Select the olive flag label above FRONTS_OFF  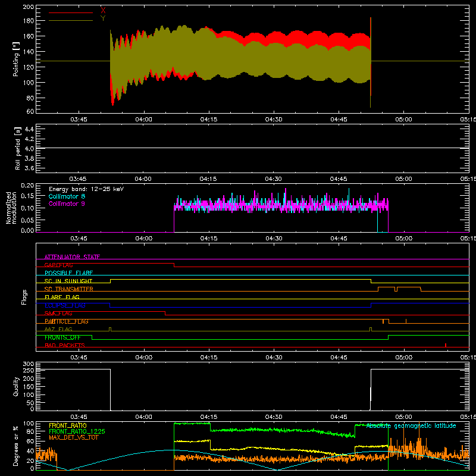[x=58, y=329]
